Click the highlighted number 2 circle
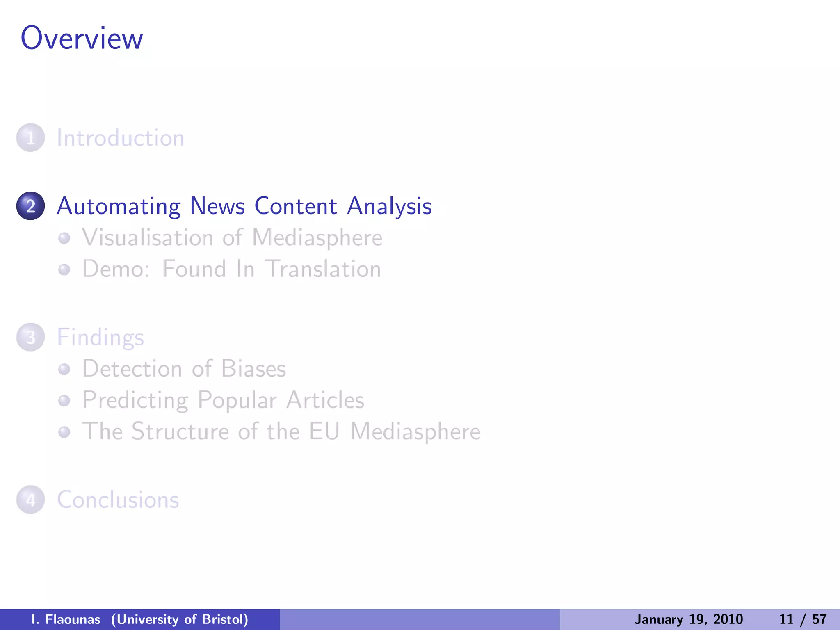 click(30, 206)
